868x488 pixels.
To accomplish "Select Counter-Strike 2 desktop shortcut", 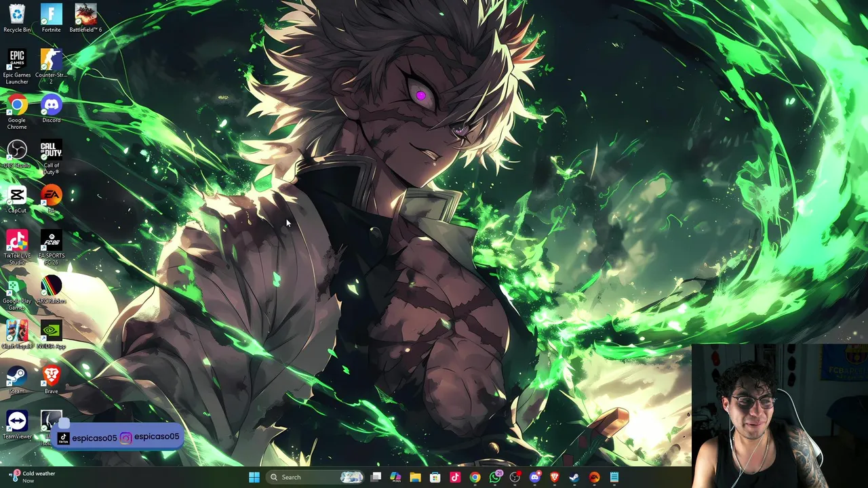I will (x=51, y=66).
